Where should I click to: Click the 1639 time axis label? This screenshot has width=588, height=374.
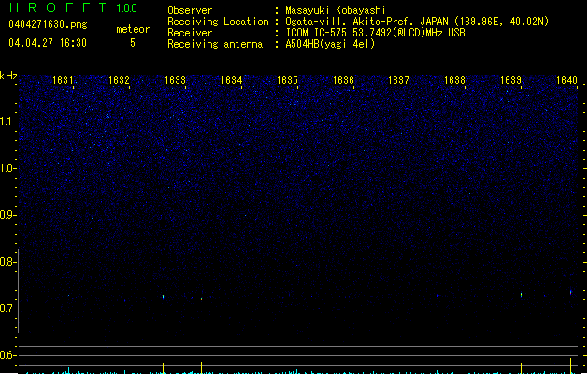[510, 80]
